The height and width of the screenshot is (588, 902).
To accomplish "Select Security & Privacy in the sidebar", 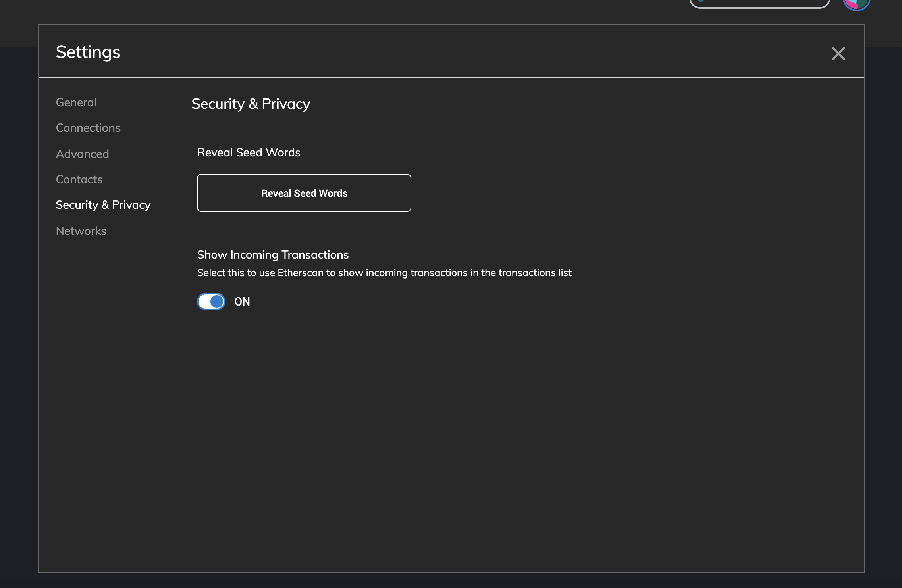I will pyautogui.click(x=103, y=205).
